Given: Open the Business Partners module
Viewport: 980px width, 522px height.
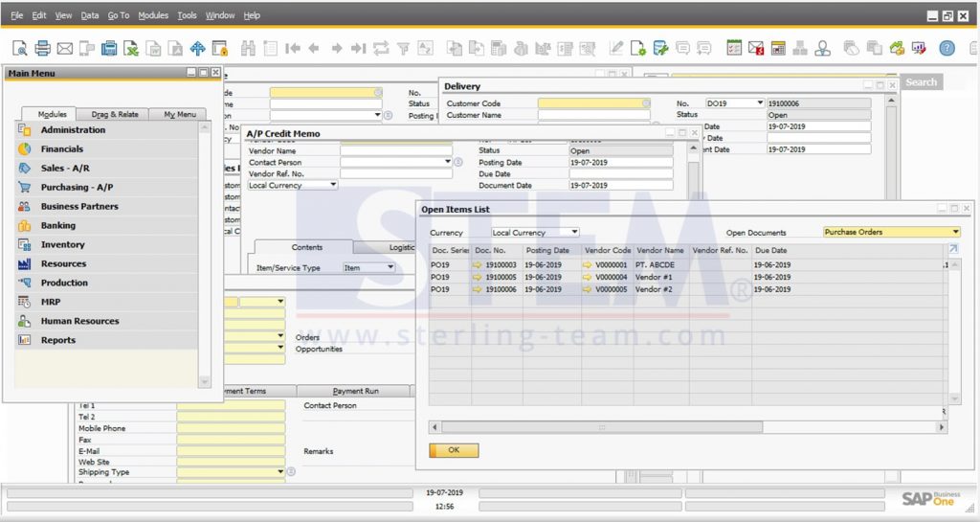Looking at the screenshot, I should [79, 207].
